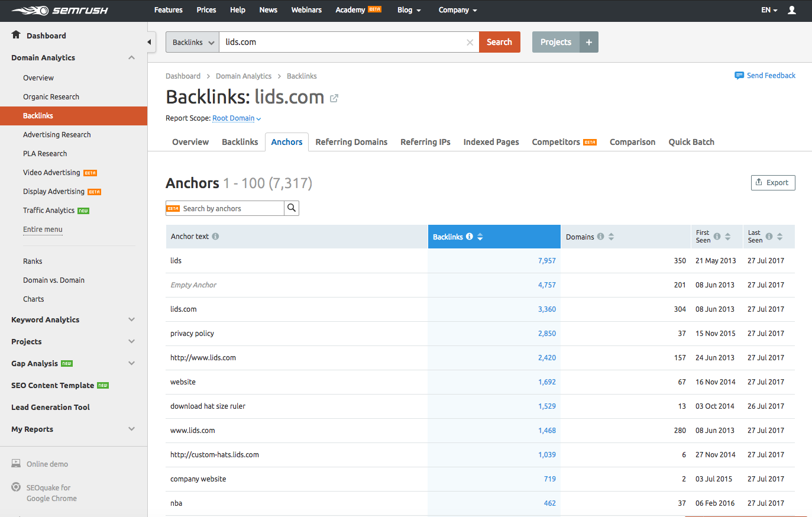Open the user account icon
Image resolution: width=812 pixels, height=517 pixels.
(x=792, y=10)
